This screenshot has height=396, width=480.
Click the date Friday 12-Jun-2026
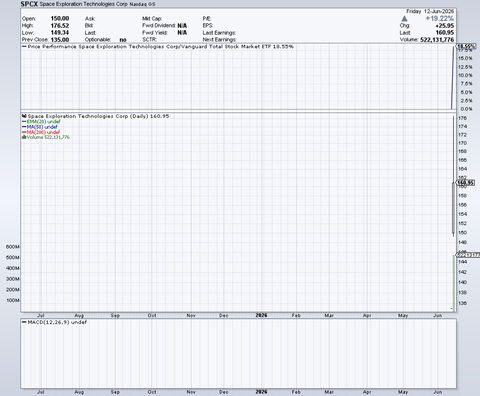[430, 11]
